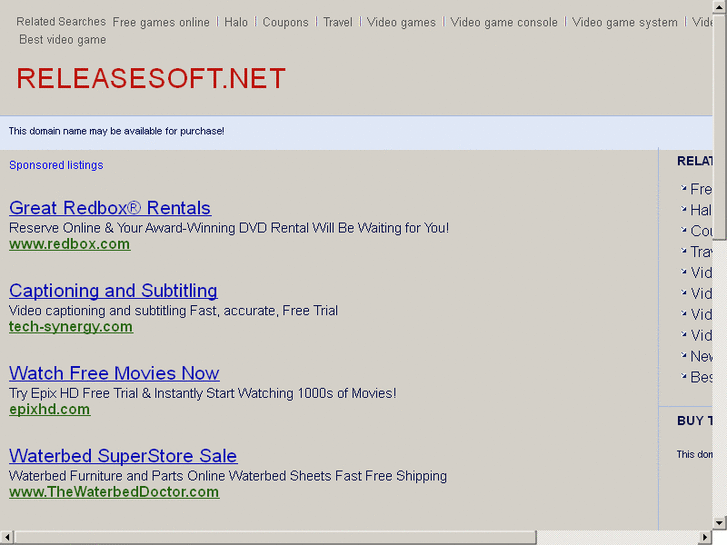This screenshot has height=545, width=727.
Task: Click the horizontal scrollbar left arrow
Action: click(7, 538)
